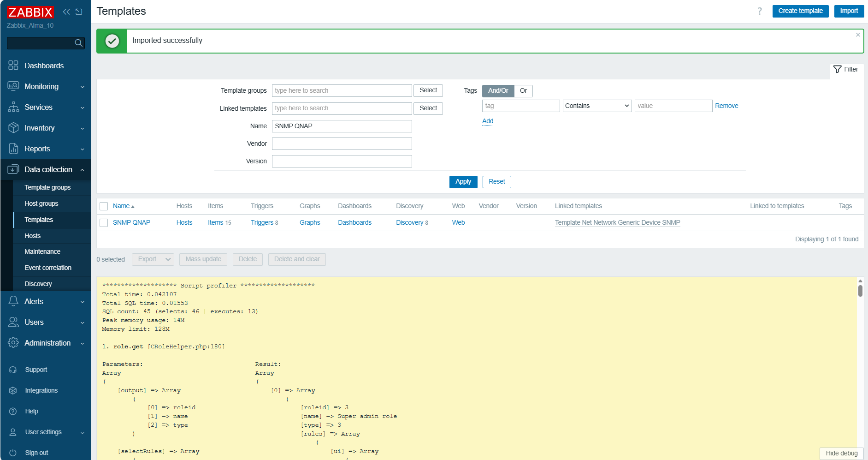Viewport: 868px width, 460px height.
Task: Open the SNMP QNAP template link
Action: tap(131, 222)
